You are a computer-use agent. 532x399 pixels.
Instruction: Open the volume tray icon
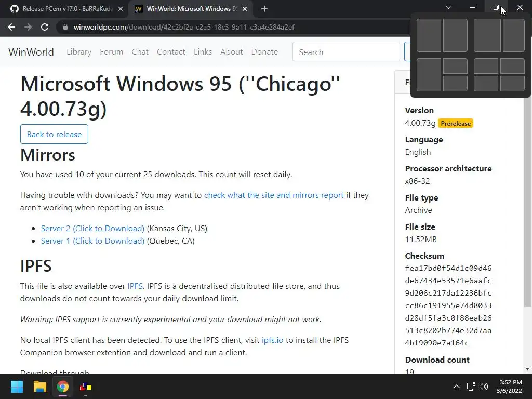(484, 387)
